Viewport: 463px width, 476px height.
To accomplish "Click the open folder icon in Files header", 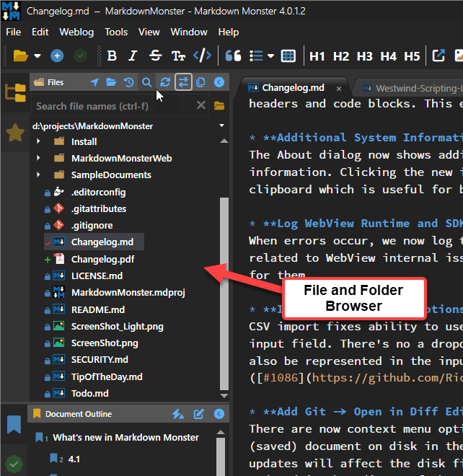I will pyautogui.click(x=111, y=82).
